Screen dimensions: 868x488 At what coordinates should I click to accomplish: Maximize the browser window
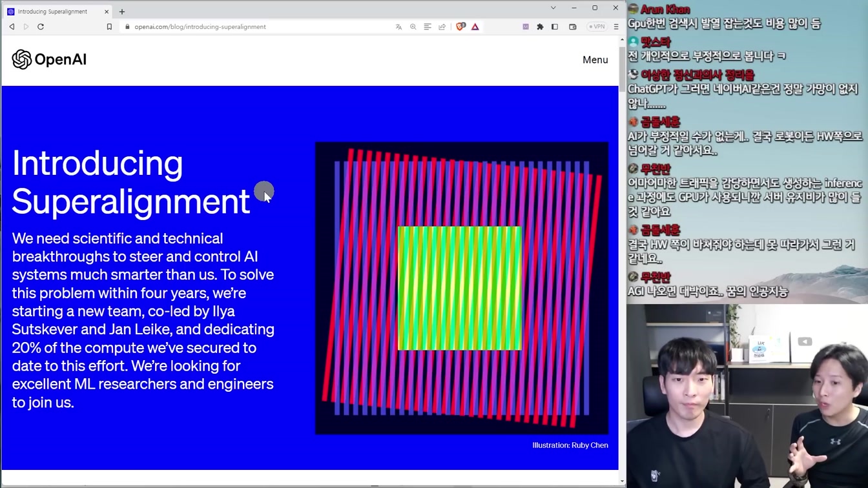(x=595, y=8)
